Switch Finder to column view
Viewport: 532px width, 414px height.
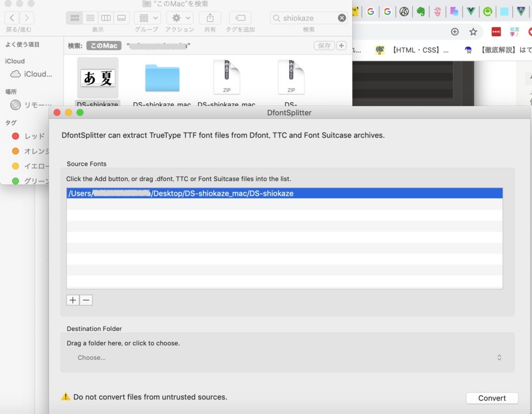(x=106, y=18)
